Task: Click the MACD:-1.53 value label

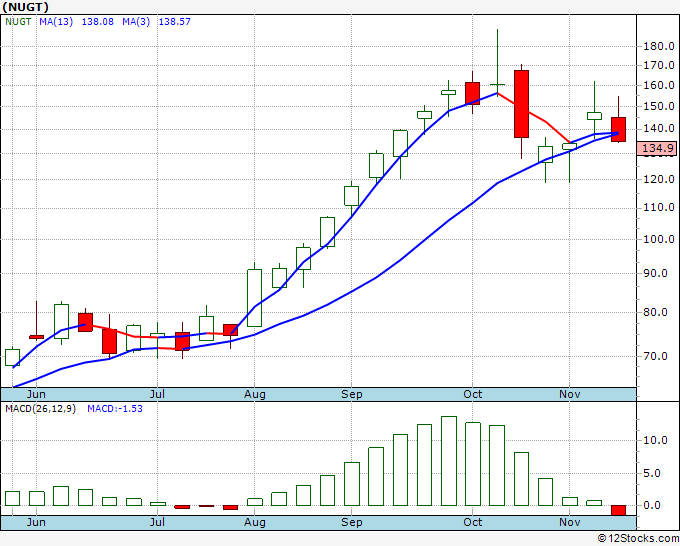Action: (115, 409)
